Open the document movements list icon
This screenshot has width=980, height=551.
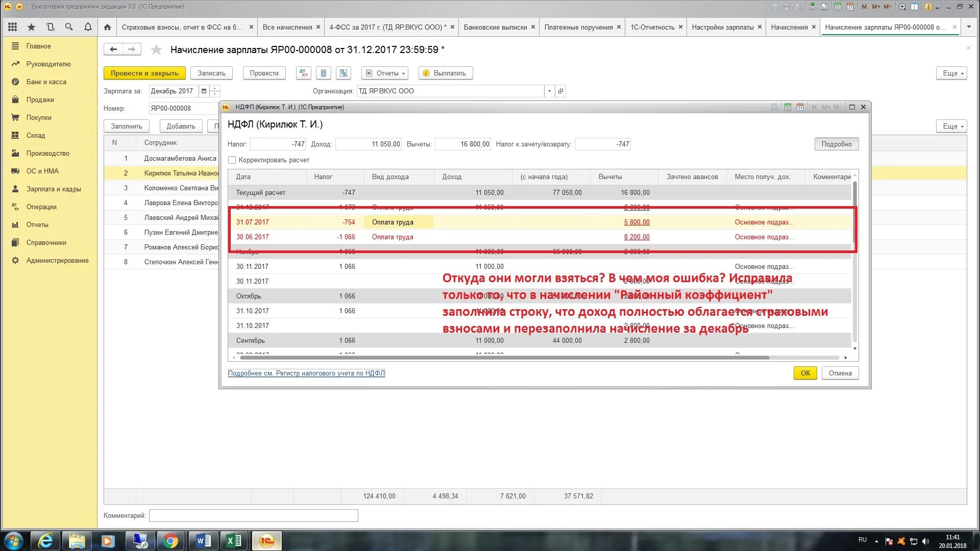pos(324,73)
